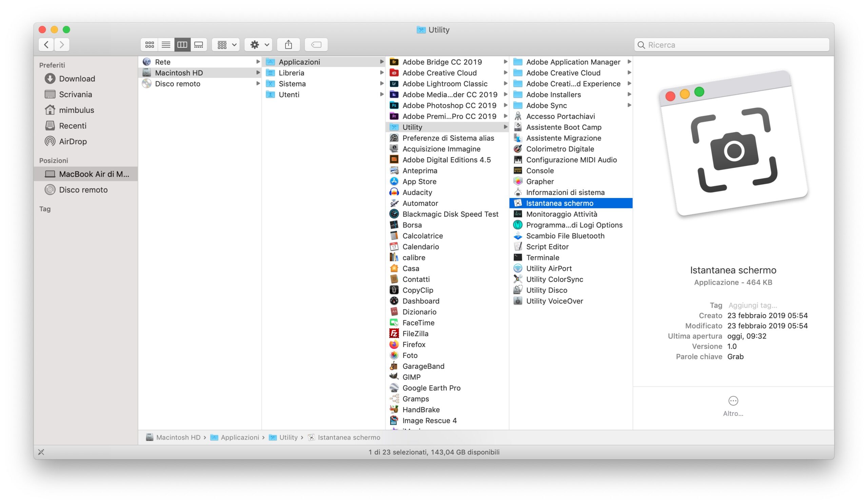
Task: Open AirDrop in the sidebar
Action: point(73,141)
